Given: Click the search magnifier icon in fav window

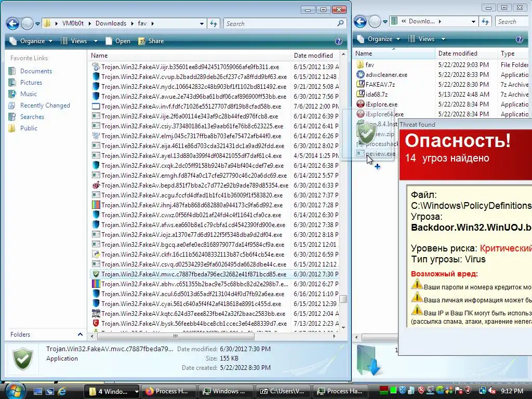Looking at the screenshot, I should (340, 23).
